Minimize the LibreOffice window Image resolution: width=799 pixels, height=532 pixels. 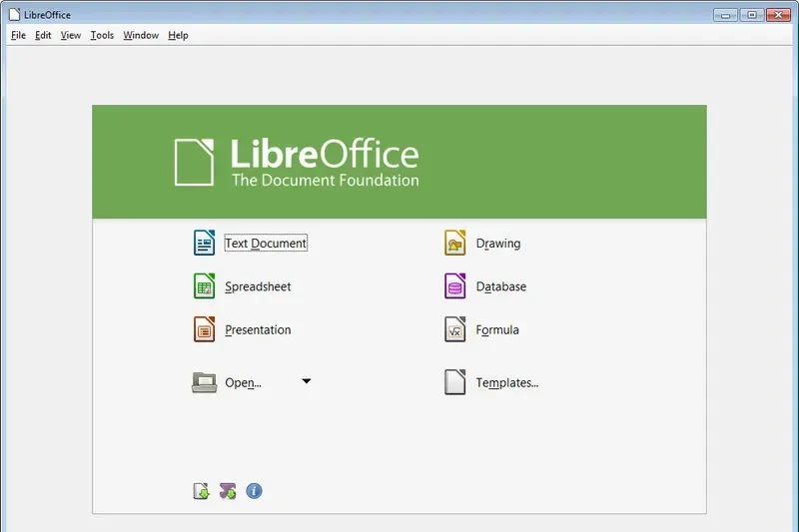tap(726, 15)
